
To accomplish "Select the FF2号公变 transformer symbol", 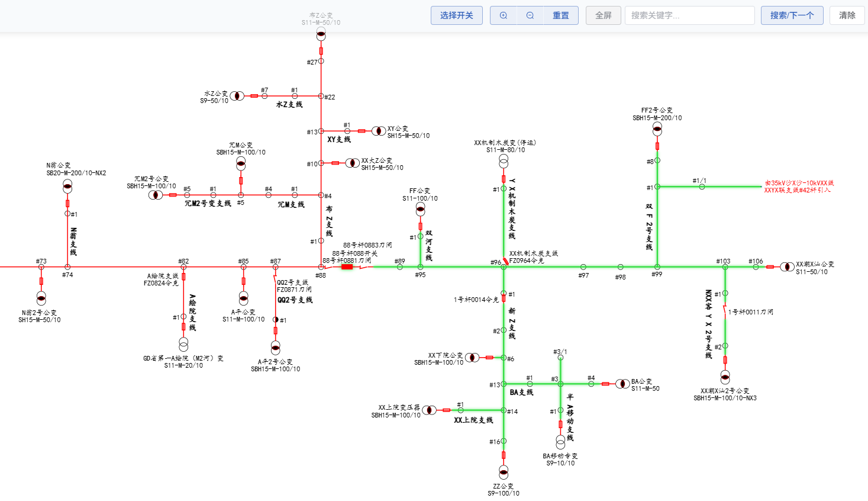I will pyautogui.click(x=657, y=129).
